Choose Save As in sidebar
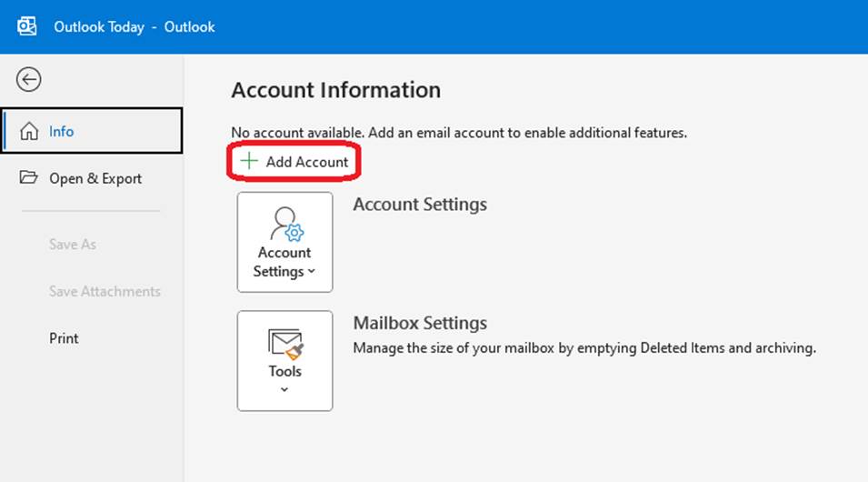The image size is (868, 482). click(73, 245)
